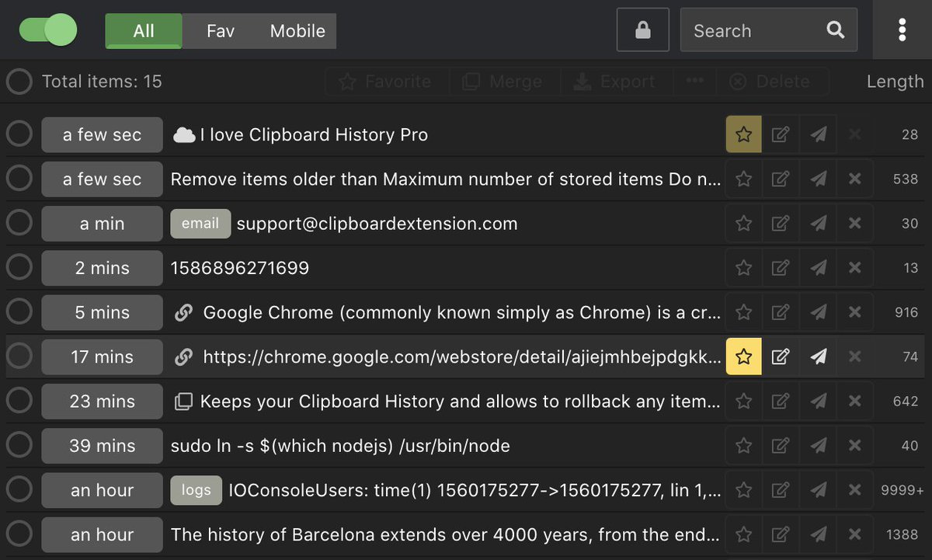Send the 'Keeps your Clipboard History' item
Viewport: 932px width, 560px height.
[818, 401]
